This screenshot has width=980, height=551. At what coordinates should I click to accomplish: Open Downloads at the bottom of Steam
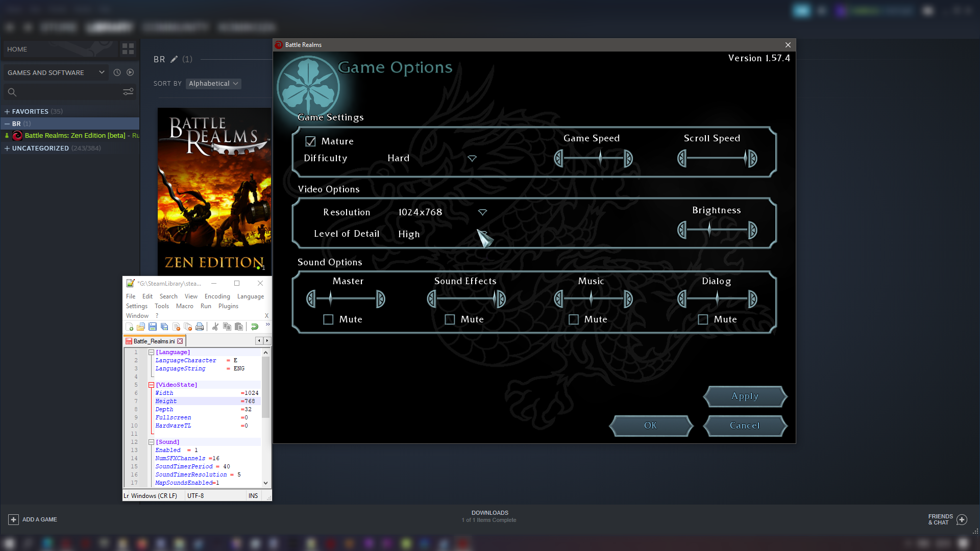(489, 516)
